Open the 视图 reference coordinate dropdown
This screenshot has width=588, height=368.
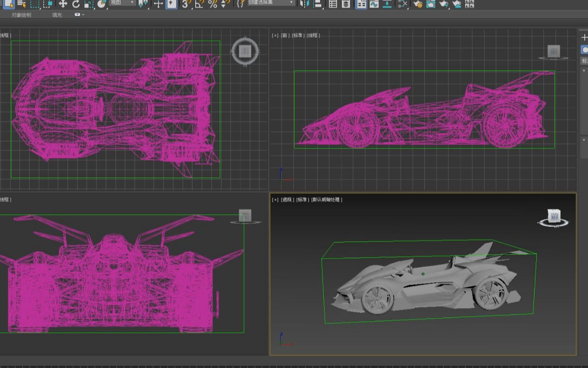123,3
